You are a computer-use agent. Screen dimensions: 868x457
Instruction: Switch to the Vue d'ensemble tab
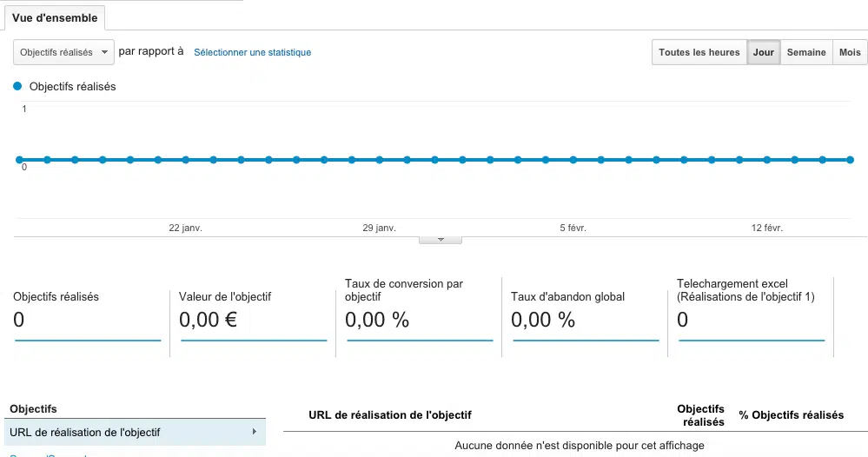55,17
